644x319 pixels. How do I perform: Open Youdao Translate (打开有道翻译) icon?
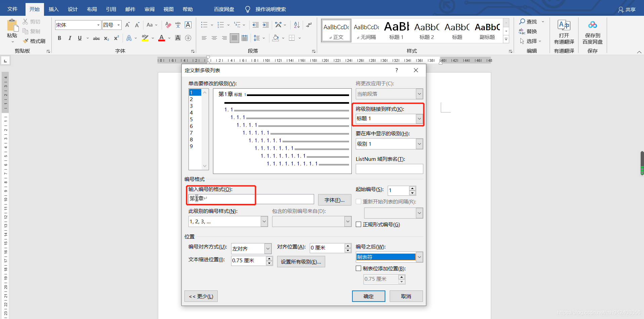pos(564,25)
